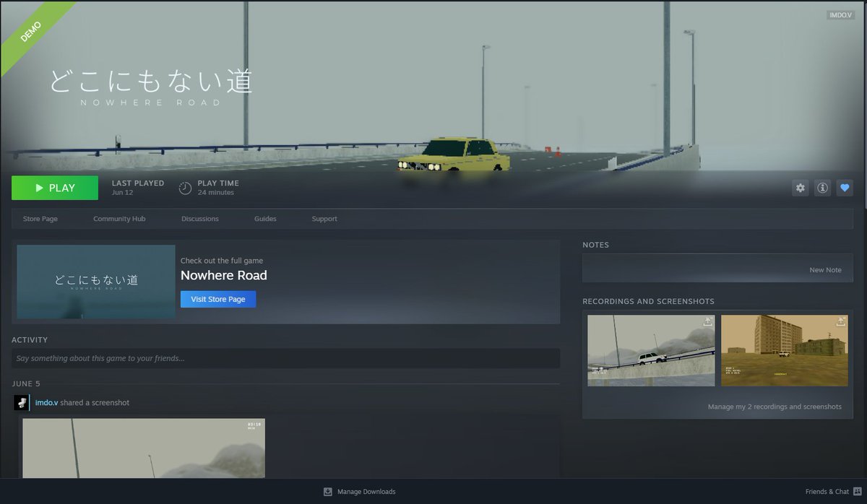Open the Support tab
Screen dimensions: 867x504
click(x=324, y=219)
